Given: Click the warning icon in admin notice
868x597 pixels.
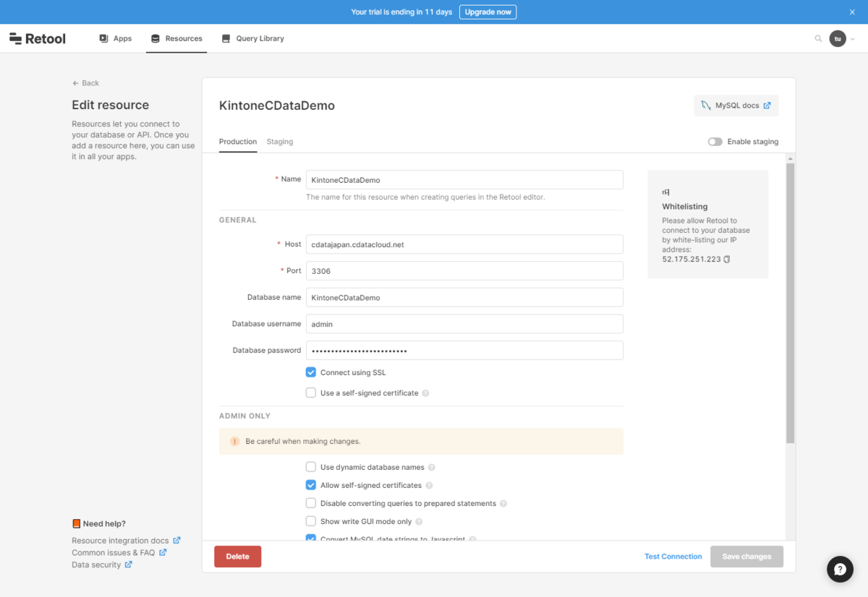Looking at the screenshot, I should point(234,441).
